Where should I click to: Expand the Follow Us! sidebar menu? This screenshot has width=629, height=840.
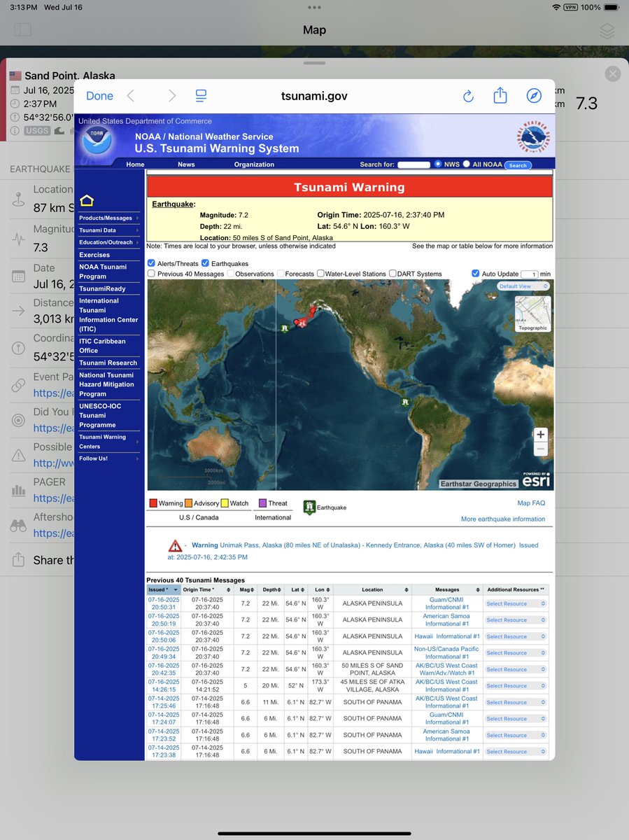tap(108, 458)
